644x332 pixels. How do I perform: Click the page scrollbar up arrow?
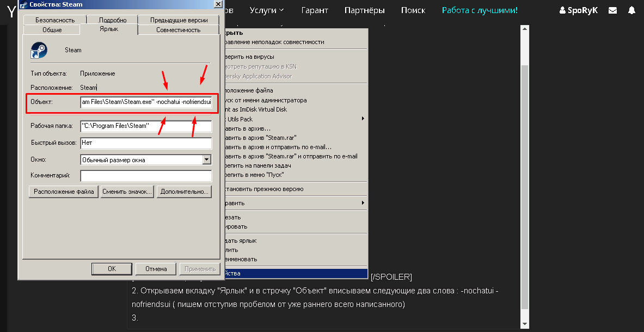pyautogui.click(x=524, y=29)
